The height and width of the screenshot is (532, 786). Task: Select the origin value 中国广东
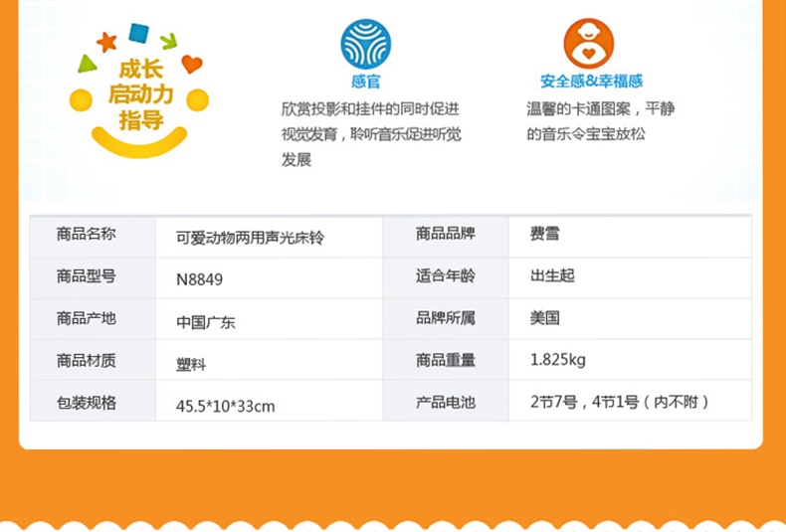pos(206,322)
